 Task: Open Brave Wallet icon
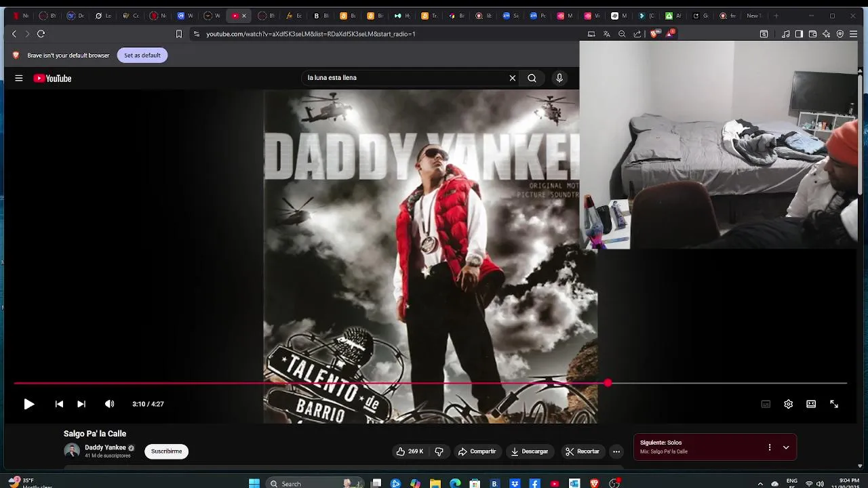coord(812,34)
